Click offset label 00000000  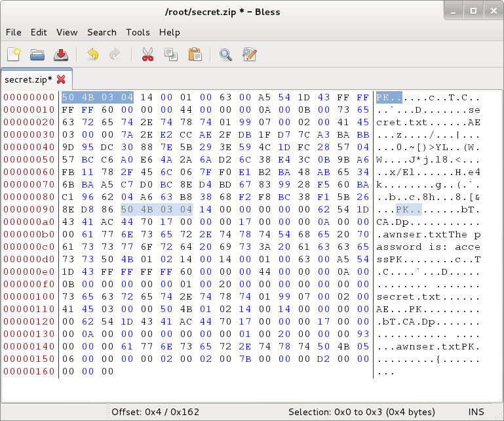coord(29,97)
